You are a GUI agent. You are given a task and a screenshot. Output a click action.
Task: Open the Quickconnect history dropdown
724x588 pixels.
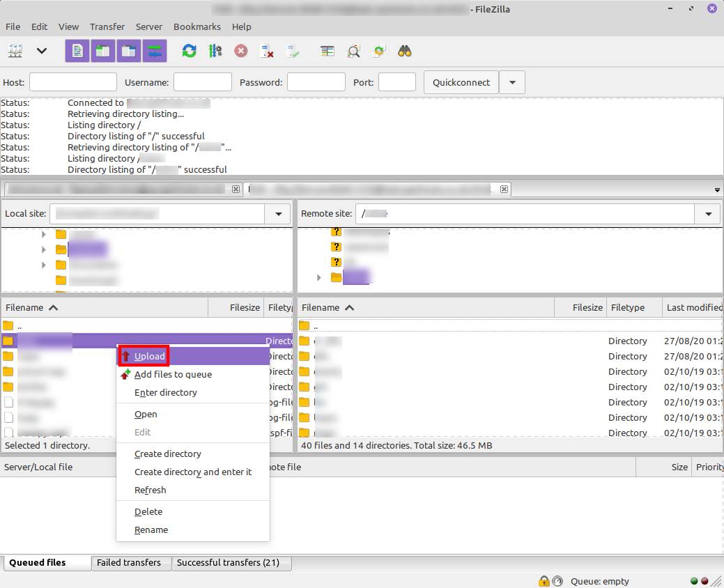[x=513, y=82]
